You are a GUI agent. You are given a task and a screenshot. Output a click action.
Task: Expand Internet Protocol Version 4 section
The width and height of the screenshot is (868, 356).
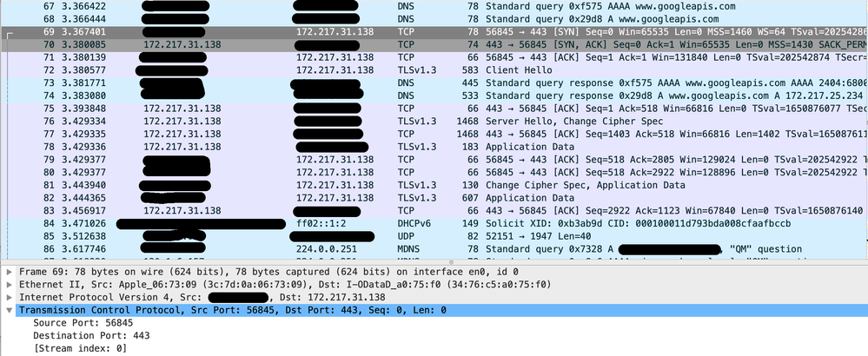tap(9, 298)
